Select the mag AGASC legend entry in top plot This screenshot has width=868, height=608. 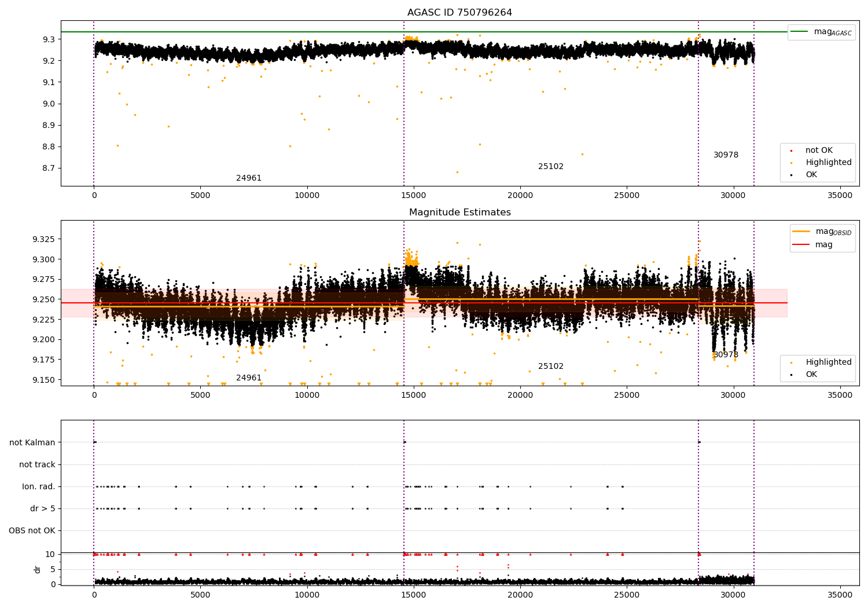(822, 32)
